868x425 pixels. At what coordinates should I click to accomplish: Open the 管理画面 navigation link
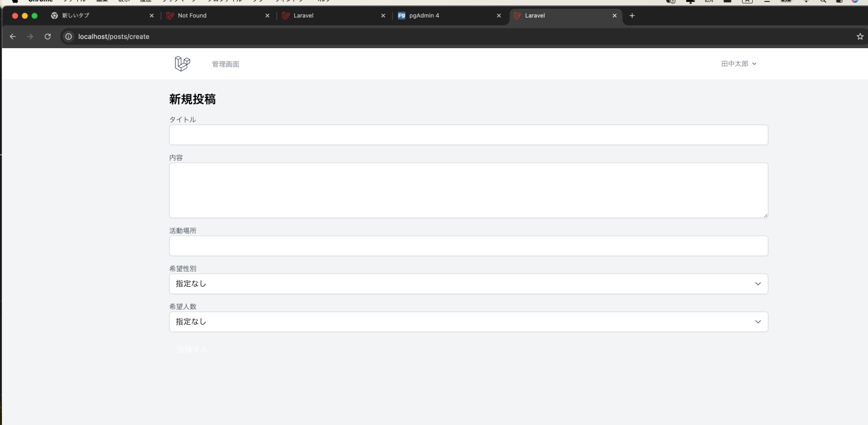(226, 64)
